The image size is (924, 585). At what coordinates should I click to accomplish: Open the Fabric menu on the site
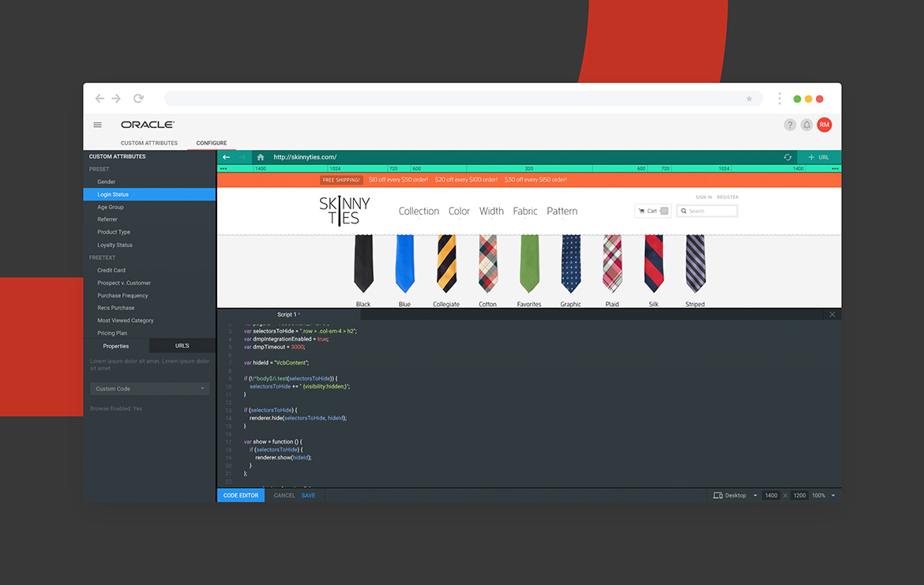click(525, 211)
